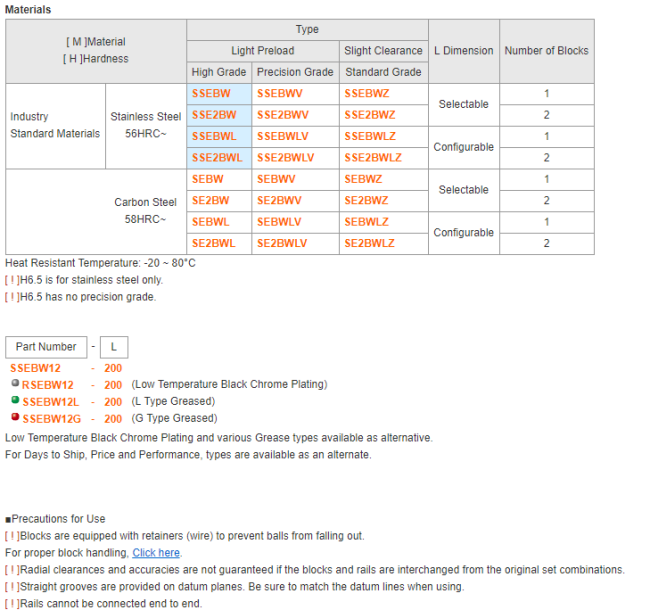Open the SSE2BW two-block high grade type

click(214, 115)
